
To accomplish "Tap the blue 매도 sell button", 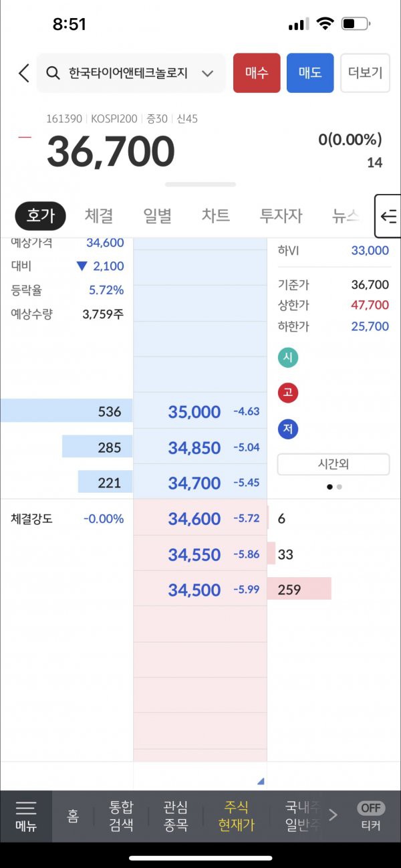I will (x=310, y=73).
